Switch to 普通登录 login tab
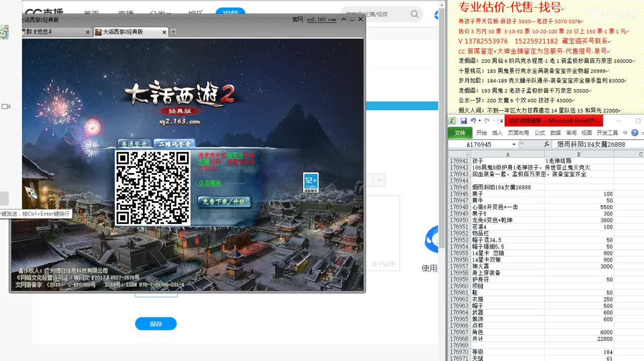 point(134,144)
